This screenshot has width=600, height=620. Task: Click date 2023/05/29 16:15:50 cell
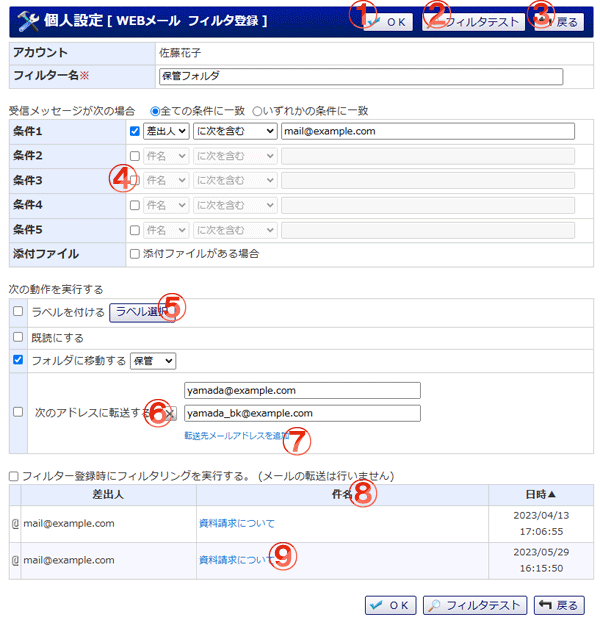[x=541, y=560]
